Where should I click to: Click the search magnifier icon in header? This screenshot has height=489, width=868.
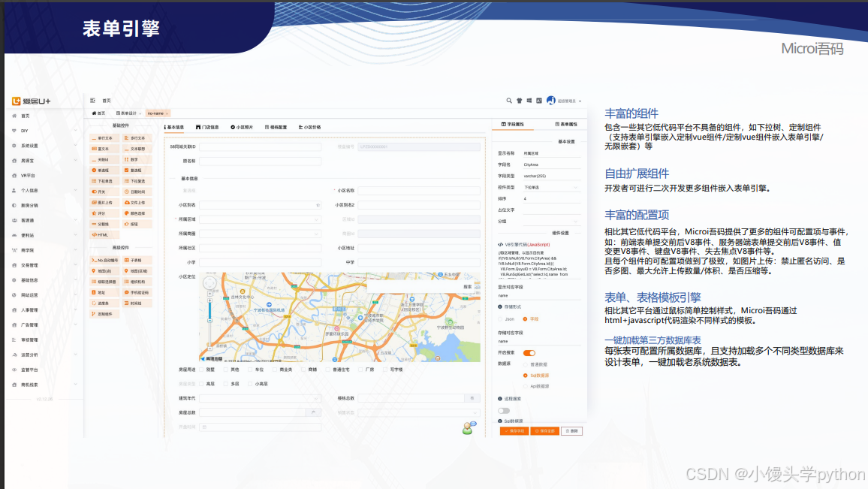[509, 101]
